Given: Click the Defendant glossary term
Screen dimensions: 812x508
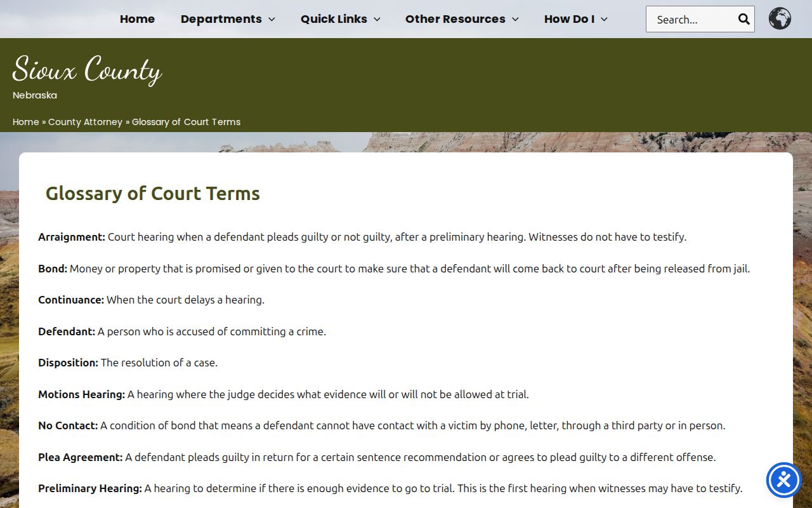Looking at the screenshot, I should [x=67, y=331].
